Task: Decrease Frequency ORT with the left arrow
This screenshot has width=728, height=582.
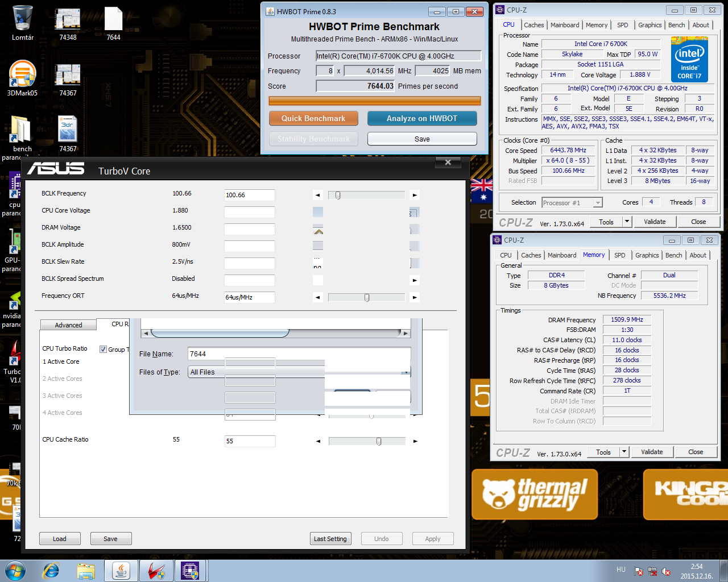Action: pos(318,297)
